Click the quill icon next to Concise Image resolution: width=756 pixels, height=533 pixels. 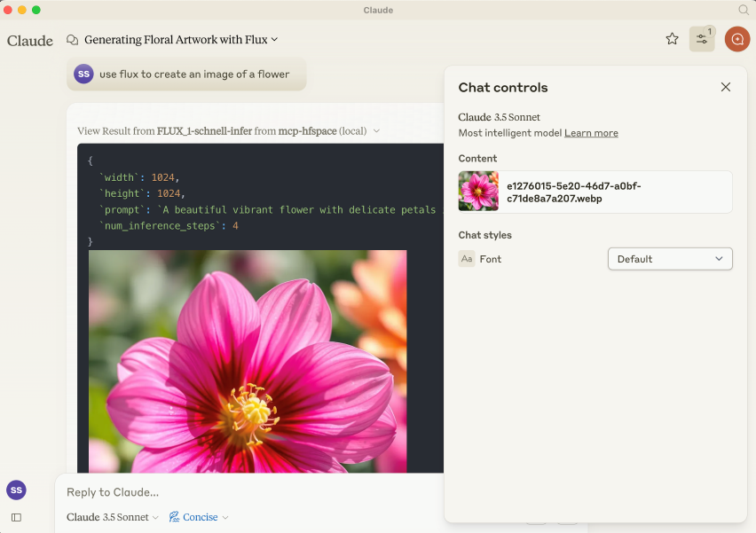point(172,517)
